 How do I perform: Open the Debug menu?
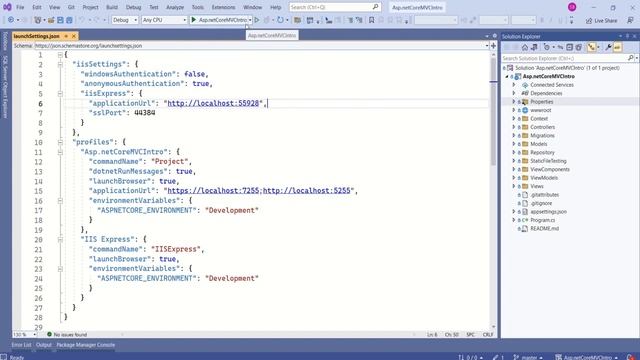point(133,7)
